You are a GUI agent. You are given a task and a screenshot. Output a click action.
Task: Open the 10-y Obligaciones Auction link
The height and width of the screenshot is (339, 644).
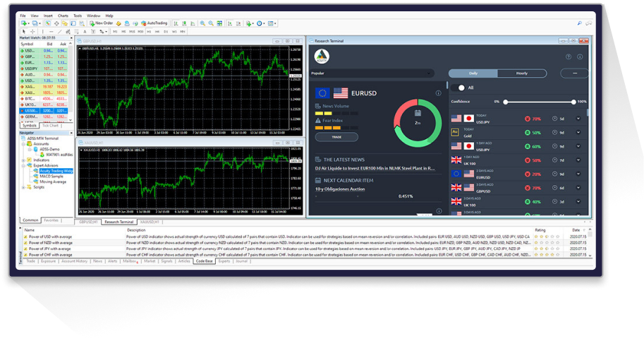pos(340,189)
